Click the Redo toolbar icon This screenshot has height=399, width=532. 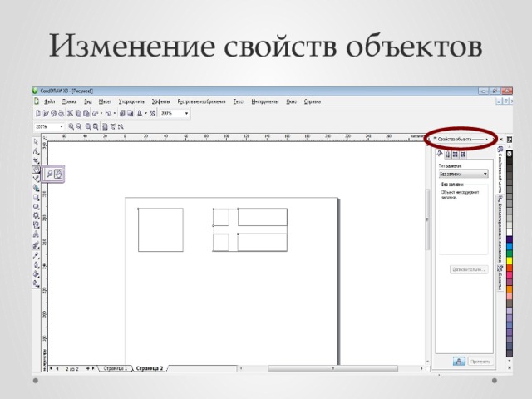pos(108,113)
